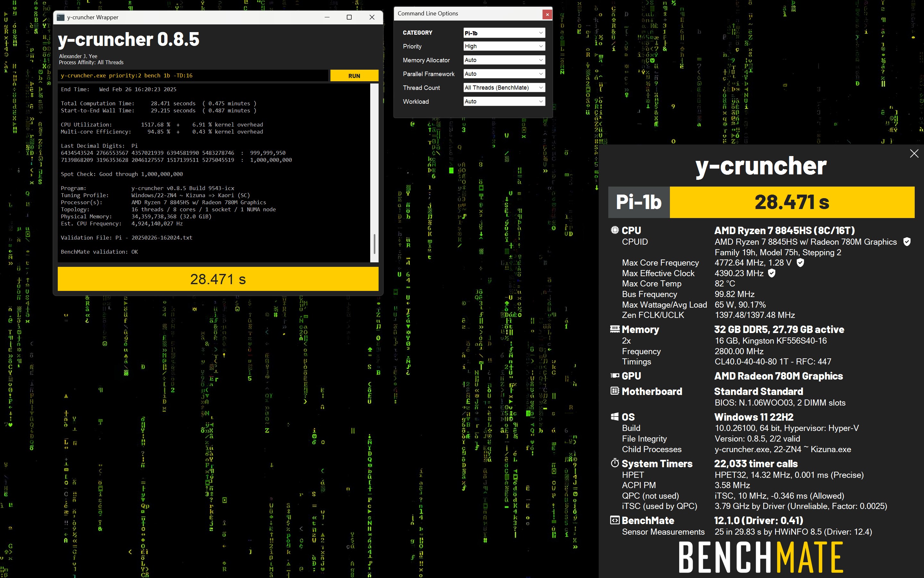This screenshot has width=924, height=578.
Task: Click the Motherboard icon in the BenchMate panel
Action: (615, 391)
